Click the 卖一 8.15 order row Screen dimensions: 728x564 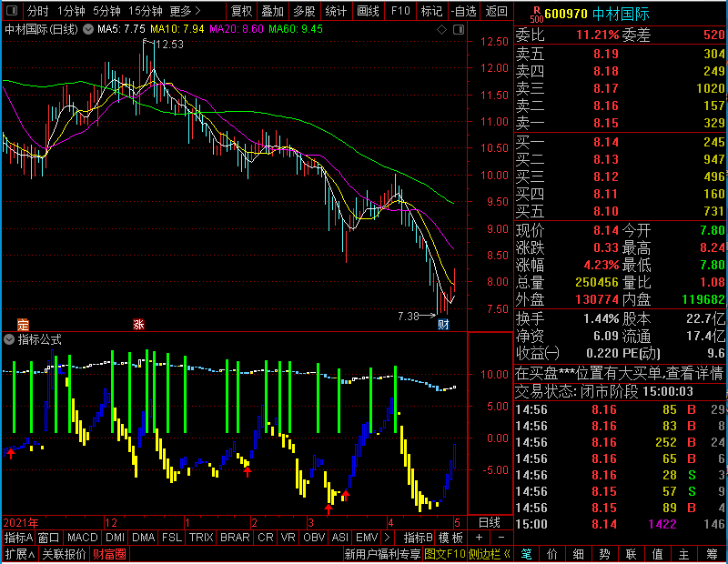pos(620,123)
